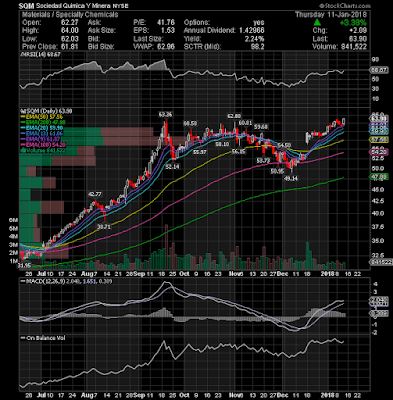Click the yellow EMA(50) axis tag

click(379, 140)
